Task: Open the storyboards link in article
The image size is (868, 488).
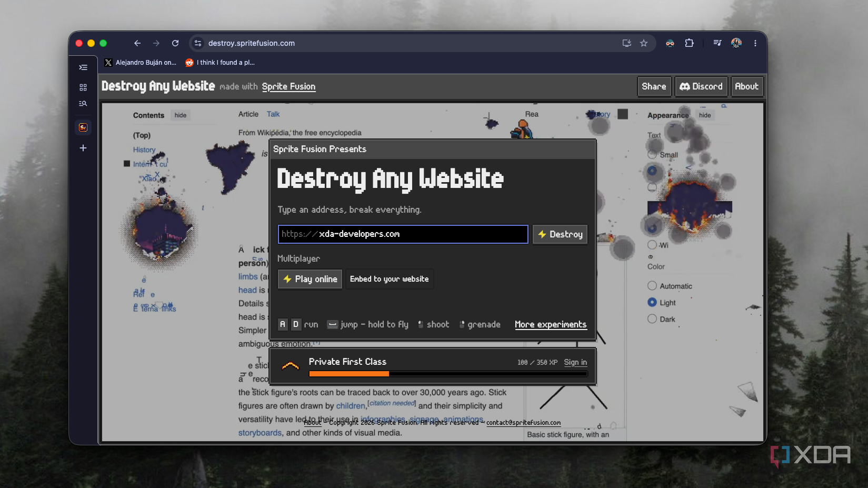Action: [260, 433]
